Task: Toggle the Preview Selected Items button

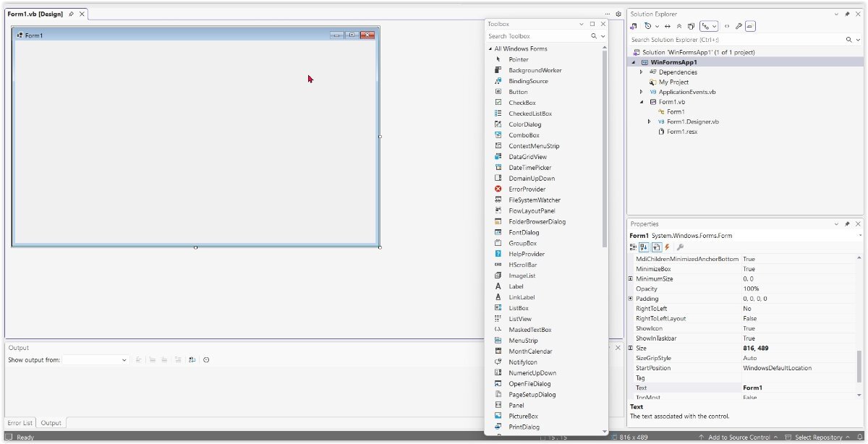Action: point(750,26)
